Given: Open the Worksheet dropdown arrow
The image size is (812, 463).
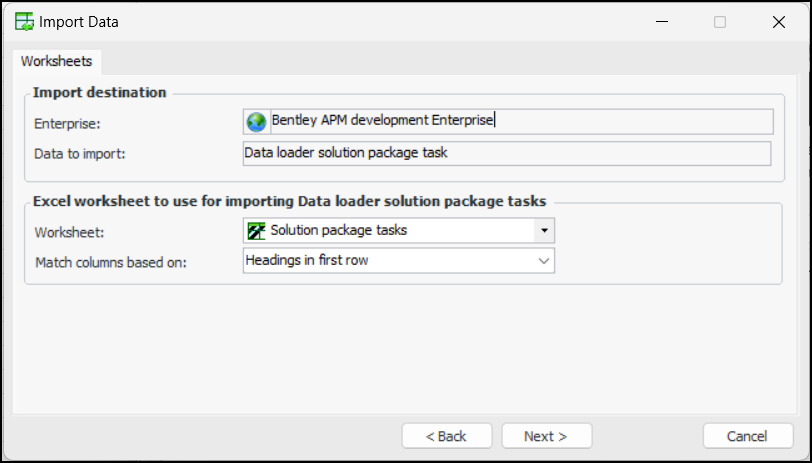Looking at the screenshot, I should [x=544, y=230].
